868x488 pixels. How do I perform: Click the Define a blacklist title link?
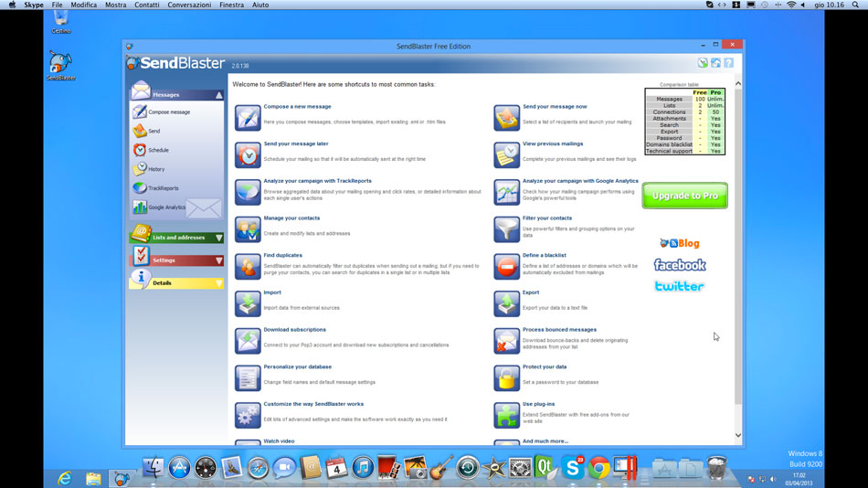pyautogui.click(x=545, y=255)
